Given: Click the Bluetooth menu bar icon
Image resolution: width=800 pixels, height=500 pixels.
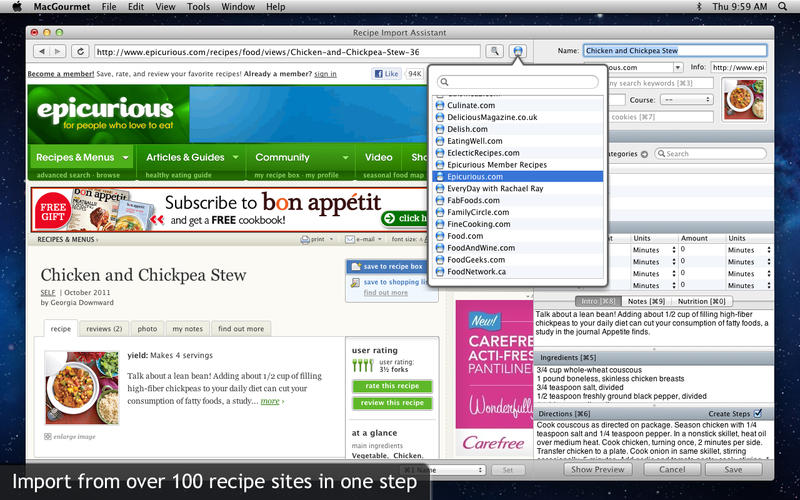Looking at the screenshot, I should pyautogui.click(x=699, y=7).
